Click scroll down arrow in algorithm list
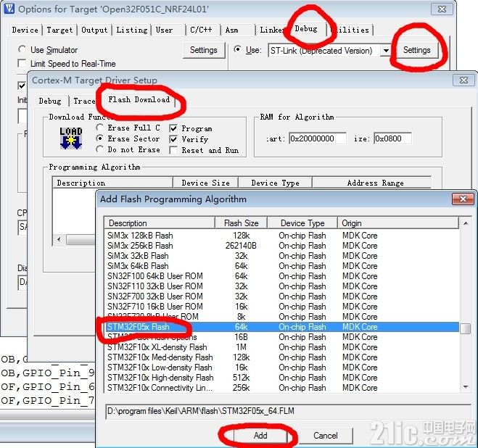Image resolution: width=478 pixels, height=448 pixels. coord(466,387)
